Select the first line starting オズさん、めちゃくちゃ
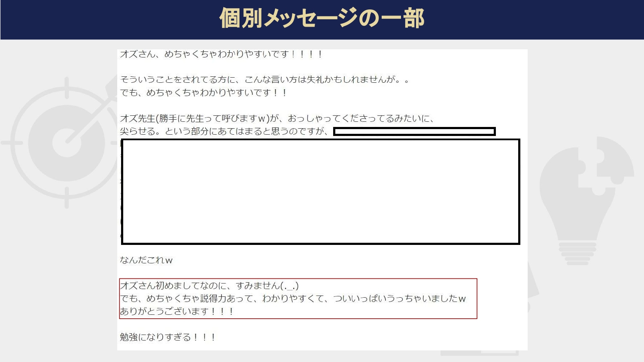Viewport: 644px width, 362px height. pos(221,54)
